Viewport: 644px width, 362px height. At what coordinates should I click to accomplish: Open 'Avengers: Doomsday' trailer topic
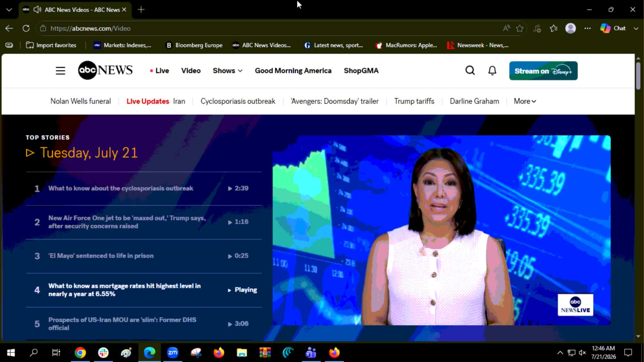tap(334, 101)
